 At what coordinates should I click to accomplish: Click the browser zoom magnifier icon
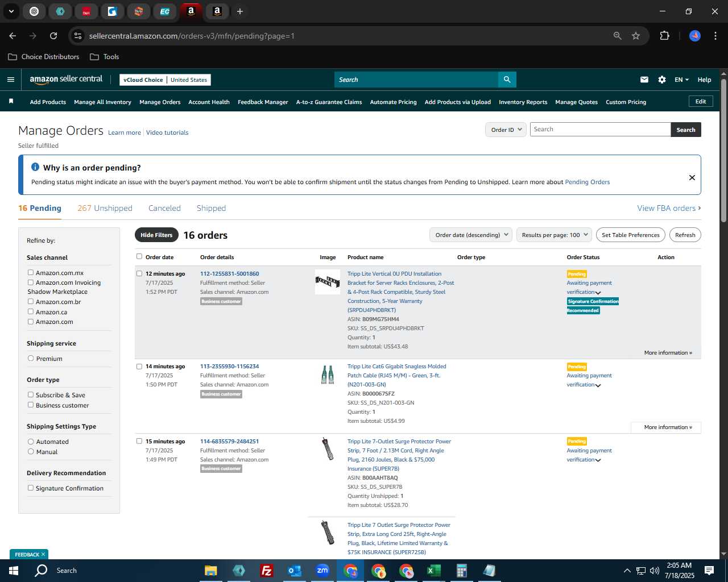[x=618, y=36]
